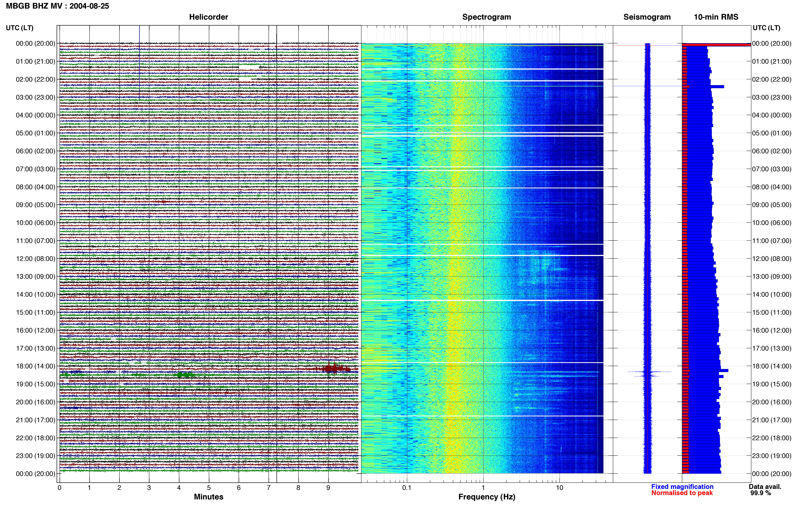
Task: Click left time label '04:00 (00:00)'
Action: (36, 115)
